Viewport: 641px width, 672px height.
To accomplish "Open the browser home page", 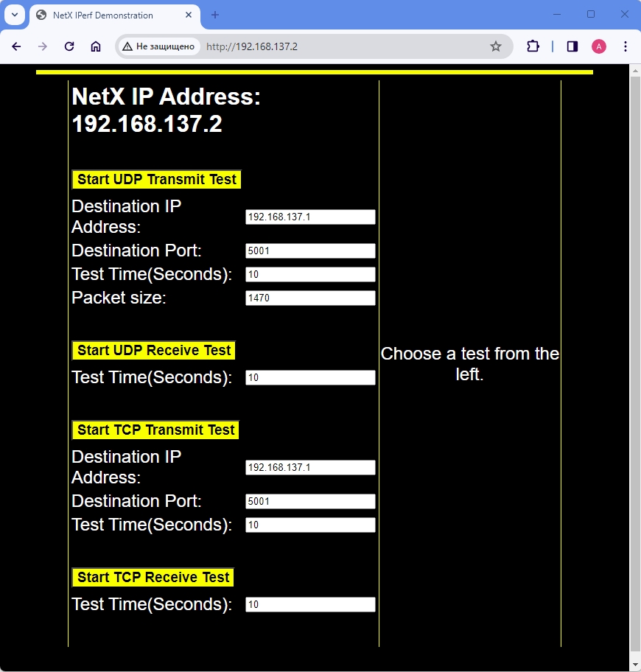I will [x=96, y=46].
